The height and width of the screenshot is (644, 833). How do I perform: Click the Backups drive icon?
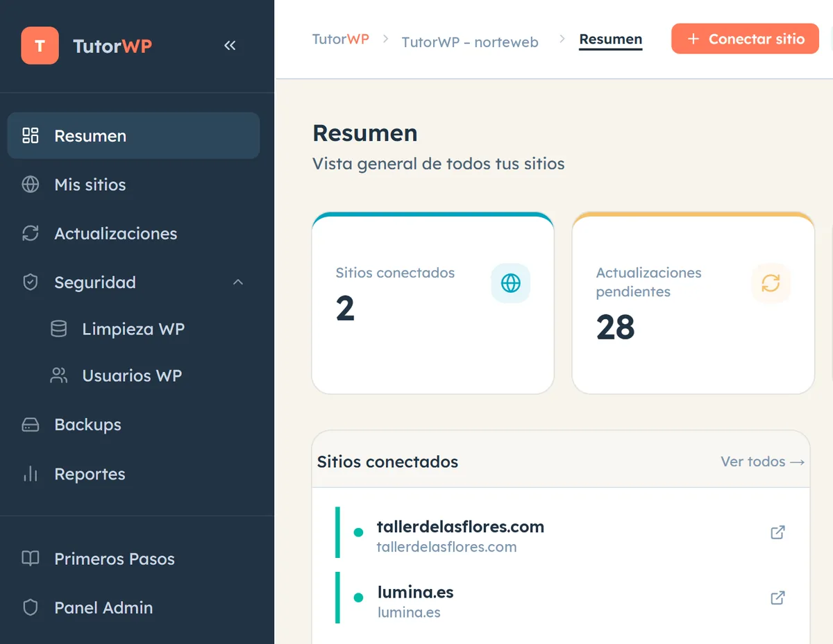(x=31, y=425)
